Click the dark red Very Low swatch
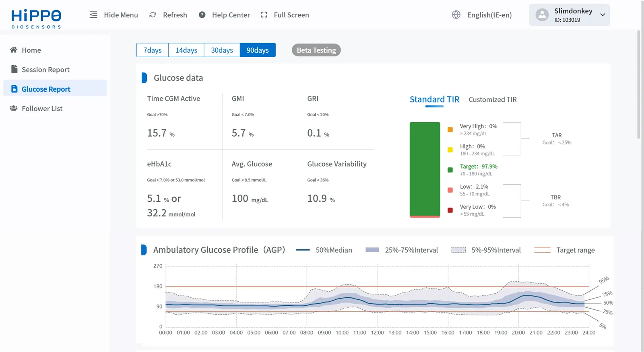The width and height of the screenshot is (644, 352). [x=450, y=210]
